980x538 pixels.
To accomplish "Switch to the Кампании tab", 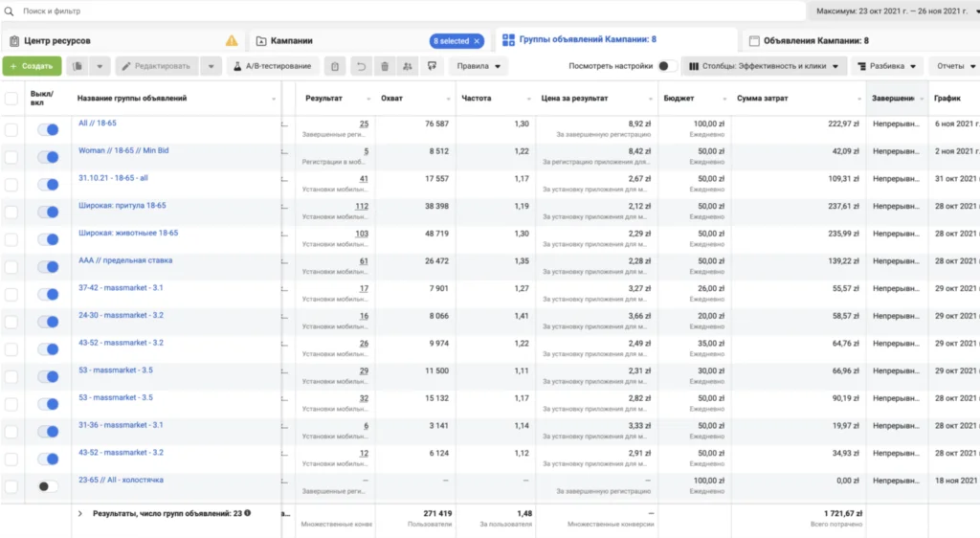I will [291, 40].
